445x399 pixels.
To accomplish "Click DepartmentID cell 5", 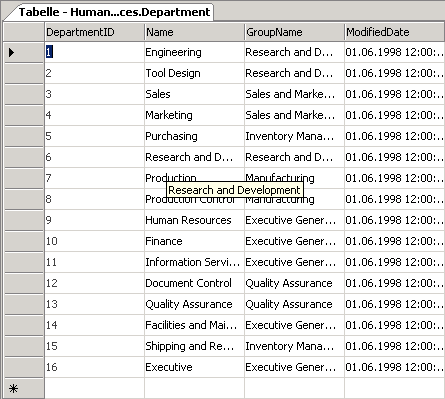I will pyautogui.click(x=94, y=136).
